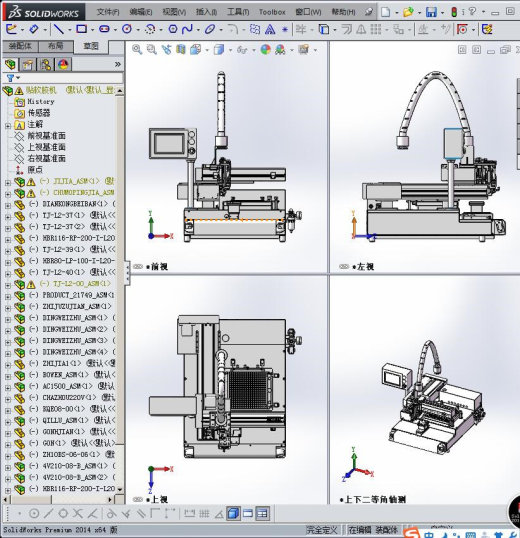
Task: Select the 前视基准面 plane item
Action: point(46,136)
